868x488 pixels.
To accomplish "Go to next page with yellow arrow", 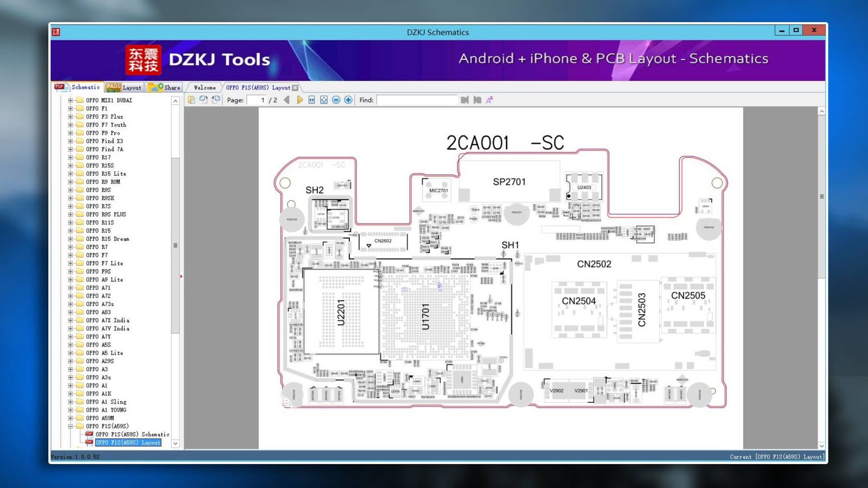I will tap(299, 100).
